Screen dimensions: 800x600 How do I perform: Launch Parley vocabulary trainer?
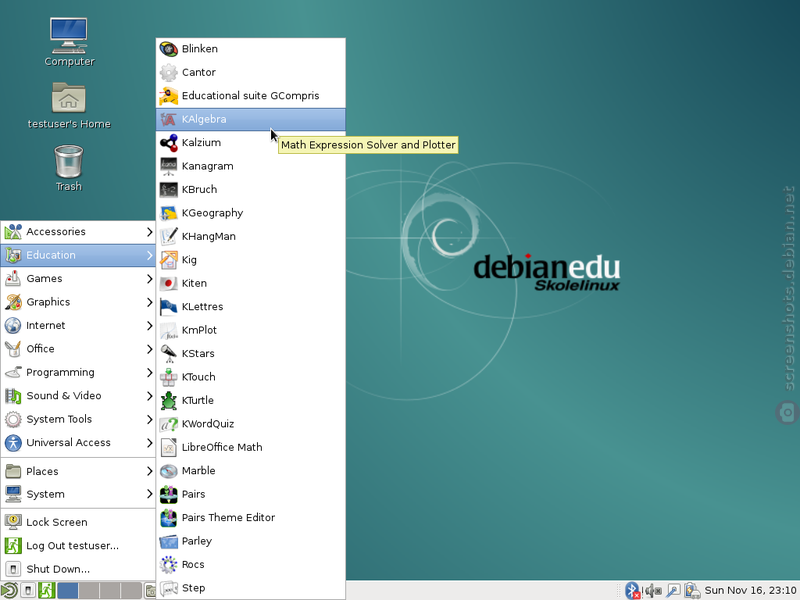(x=251, y=542)
